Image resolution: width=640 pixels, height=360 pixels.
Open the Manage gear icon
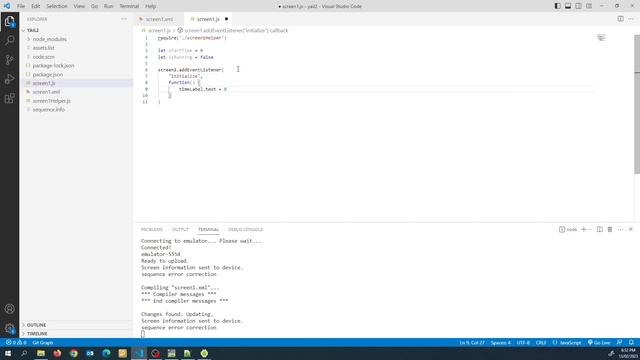[9, 328]
